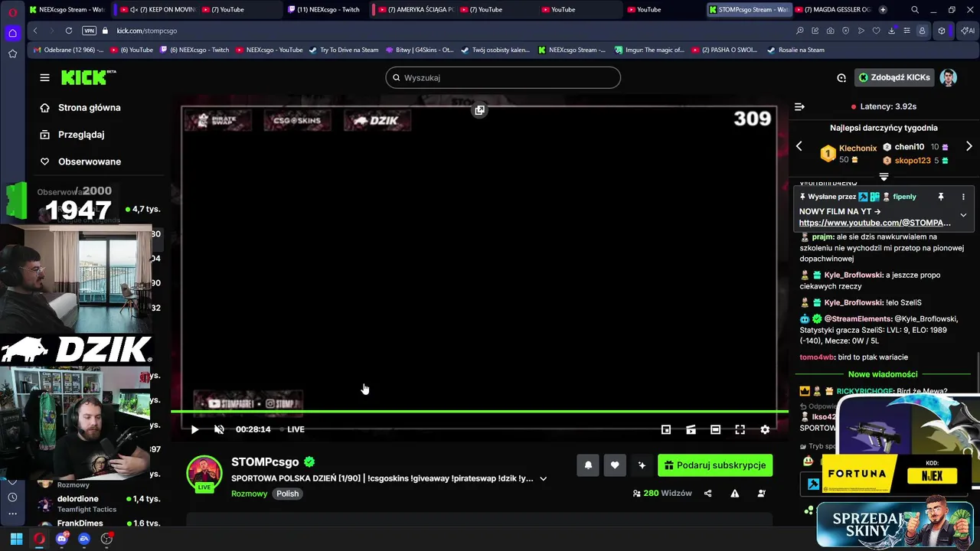Screen dimensions: 980x551
Task: Click the pop-out icon atop the video
Action: click(x=479, y=110)
